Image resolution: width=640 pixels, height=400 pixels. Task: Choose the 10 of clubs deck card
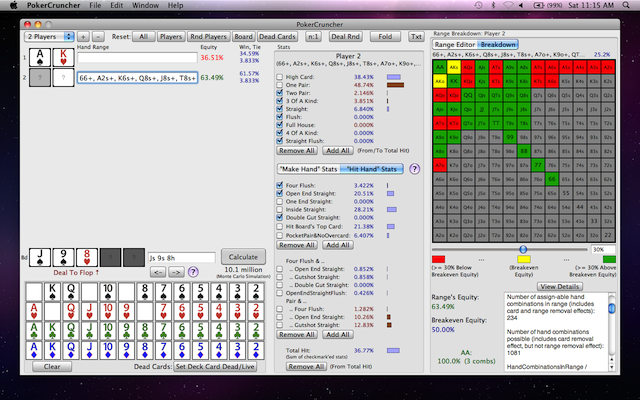108,330
